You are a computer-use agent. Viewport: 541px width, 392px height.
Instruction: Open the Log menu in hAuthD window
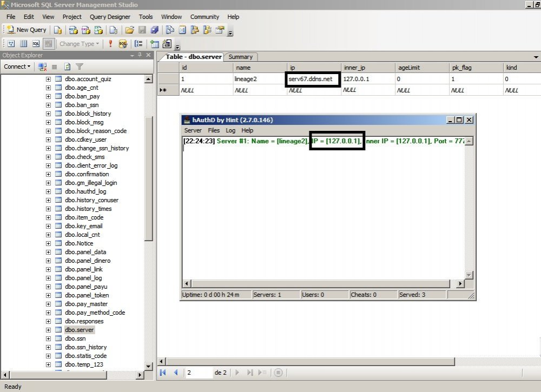(x=230, y=130)
